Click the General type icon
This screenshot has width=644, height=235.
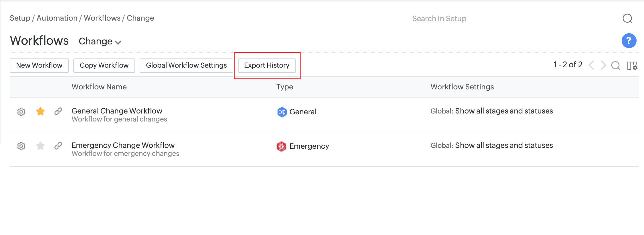pyautogui.click(x=282, y=112)
